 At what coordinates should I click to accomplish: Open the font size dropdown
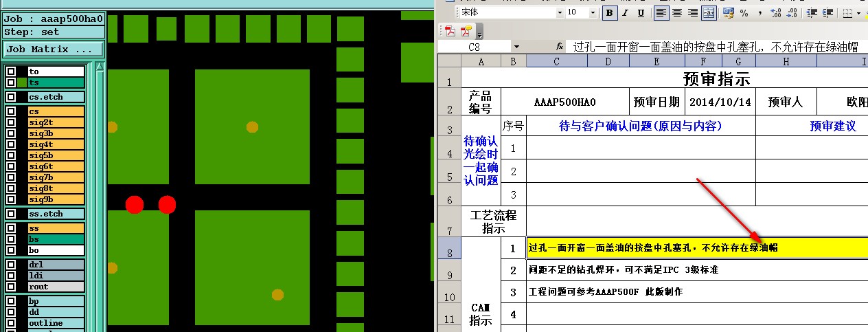(x=593, y=12)
